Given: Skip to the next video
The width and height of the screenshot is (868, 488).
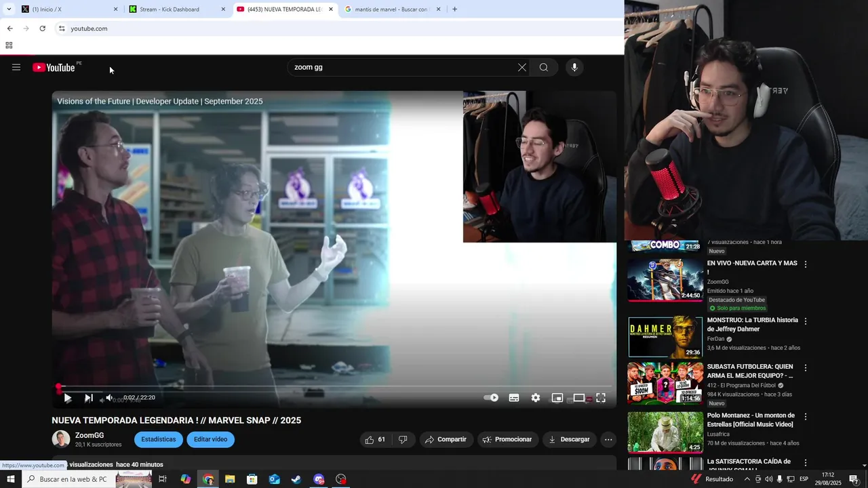Looking at the screenshot, I should pos(88,398).
